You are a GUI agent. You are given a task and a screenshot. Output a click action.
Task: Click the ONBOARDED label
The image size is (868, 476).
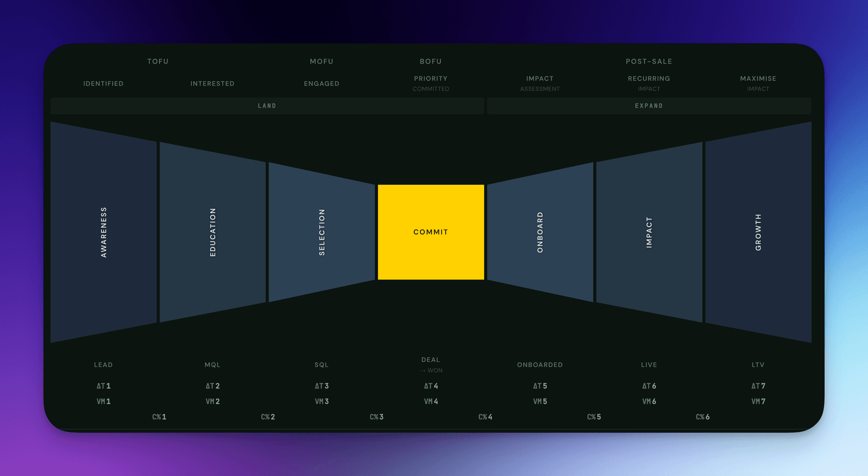pyautogui.click(x=540, y=365)
